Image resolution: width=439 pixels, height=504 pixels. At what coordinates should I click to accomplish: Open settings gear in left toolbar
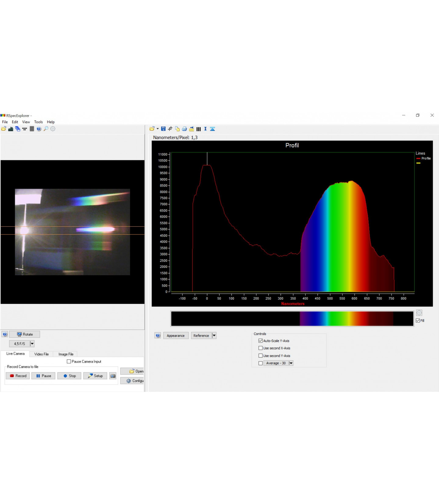pos(53,129)
